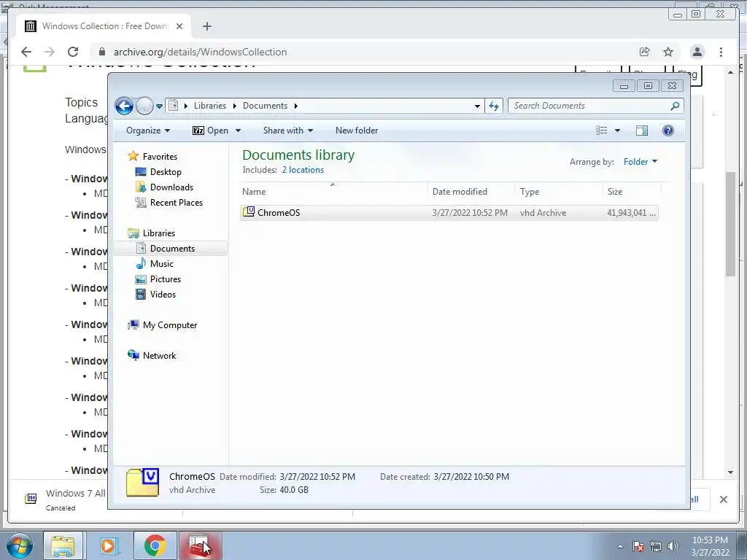This screenshot has height=560, width=747.
Task: Show hidden tray icons arrow
Action: 620,546
